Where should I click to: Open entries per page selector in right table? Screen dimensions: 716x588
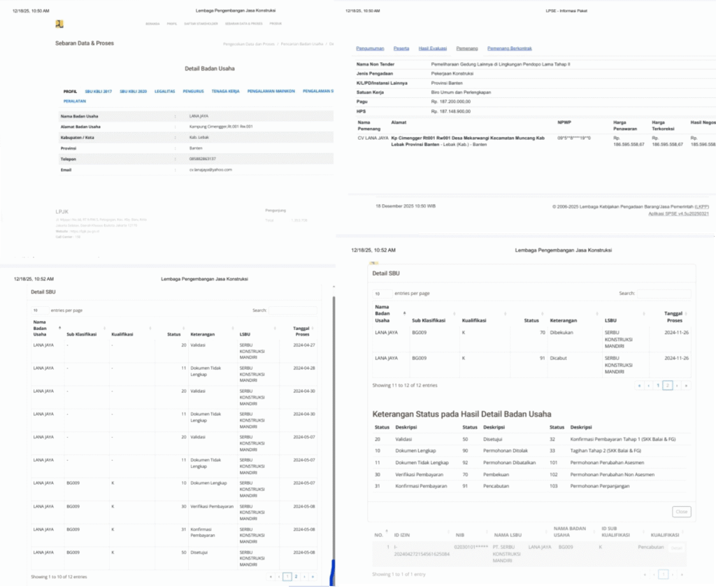[382, 294]
